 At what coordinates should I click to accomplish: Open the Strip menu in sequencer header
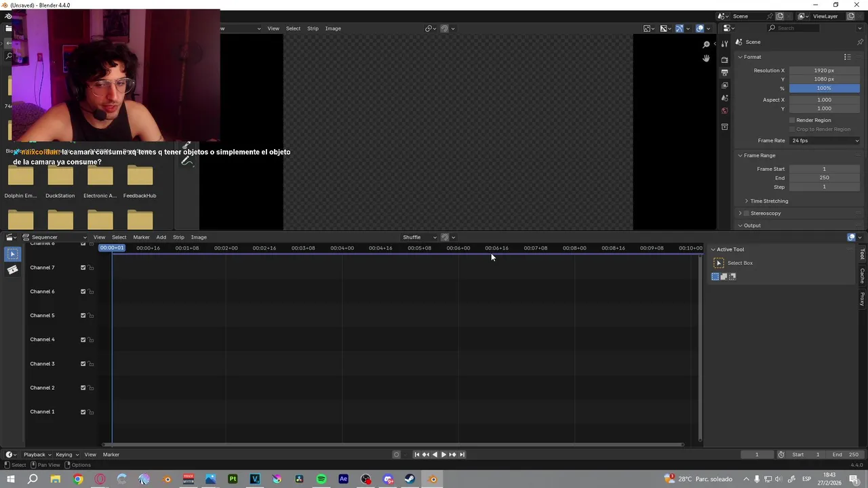[178, 237]
